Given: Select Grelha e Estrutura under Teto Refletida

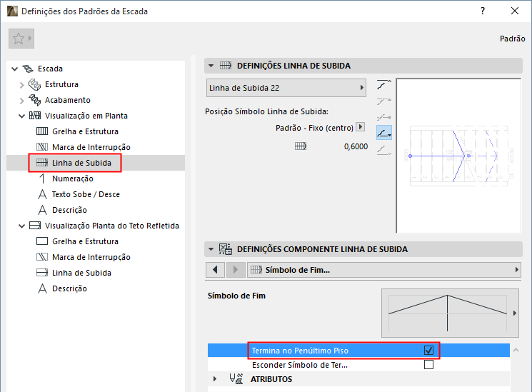Looking at the screenshot, I should click(85, 241).
